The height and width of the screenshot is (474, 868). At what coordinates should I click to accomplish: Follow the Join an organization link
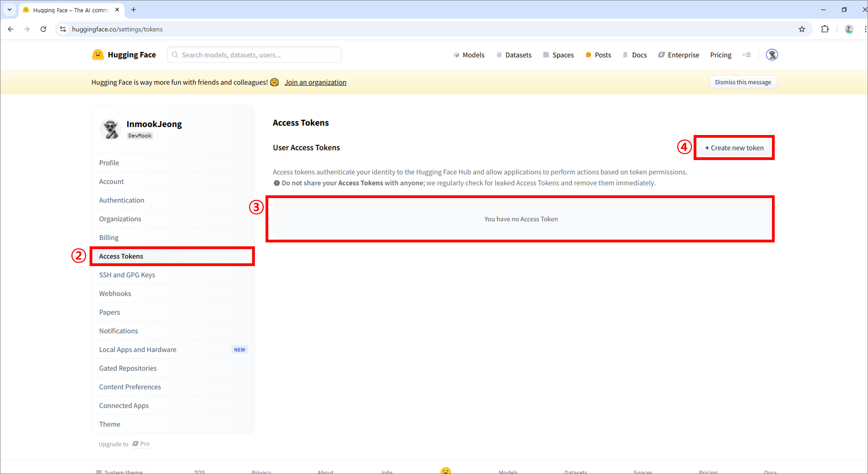pos(315,82)
